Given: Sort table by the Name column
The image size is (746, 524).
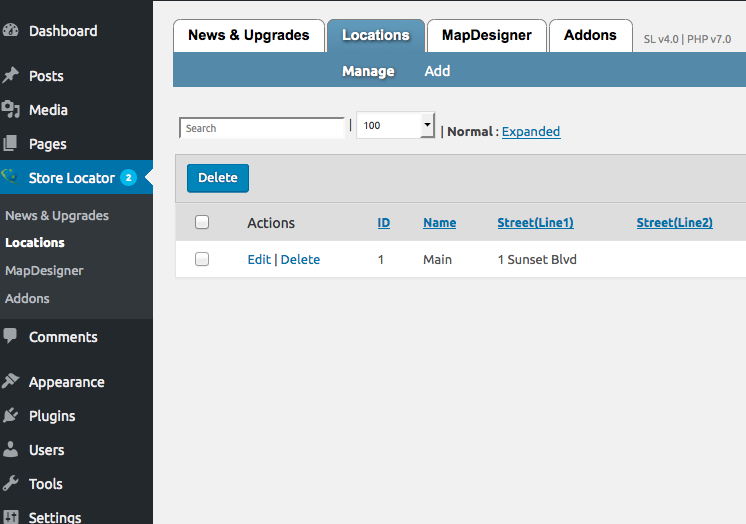Looking at the screenshot, I should coord(439,223).
